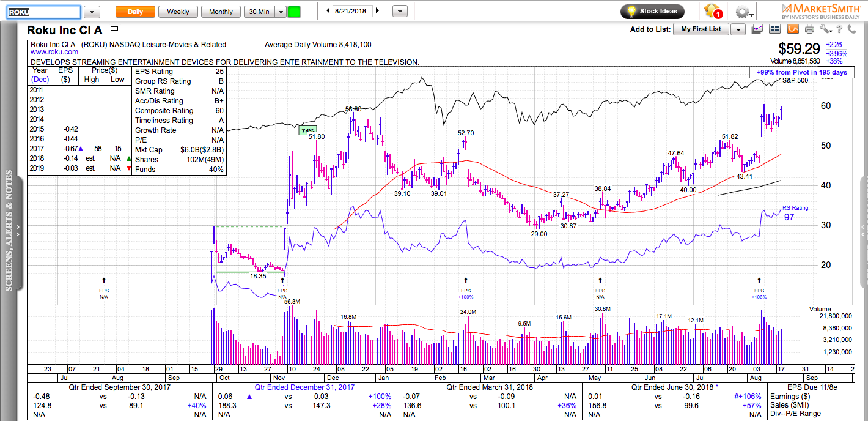Image resolution: width=868 pixels, height=421 pixels.
Task: Click the green status indicator square
Action: tap(294, 12)
